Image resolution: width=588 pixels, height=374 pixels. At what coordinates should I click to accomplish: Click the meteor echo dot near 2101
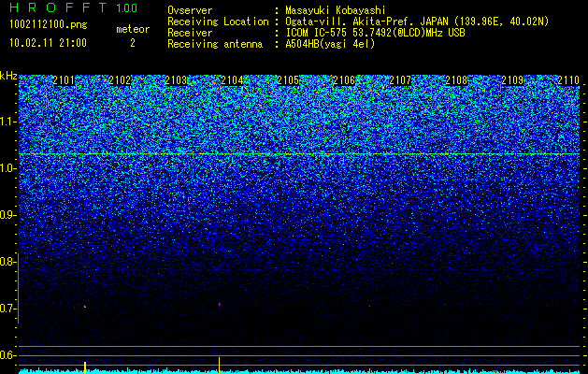coord(85,307)
